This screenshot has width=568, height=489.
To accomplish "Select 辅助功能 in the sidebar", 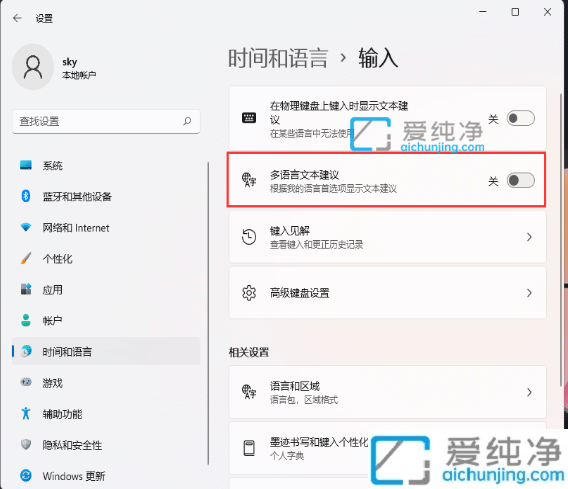I will click(106, 414).
